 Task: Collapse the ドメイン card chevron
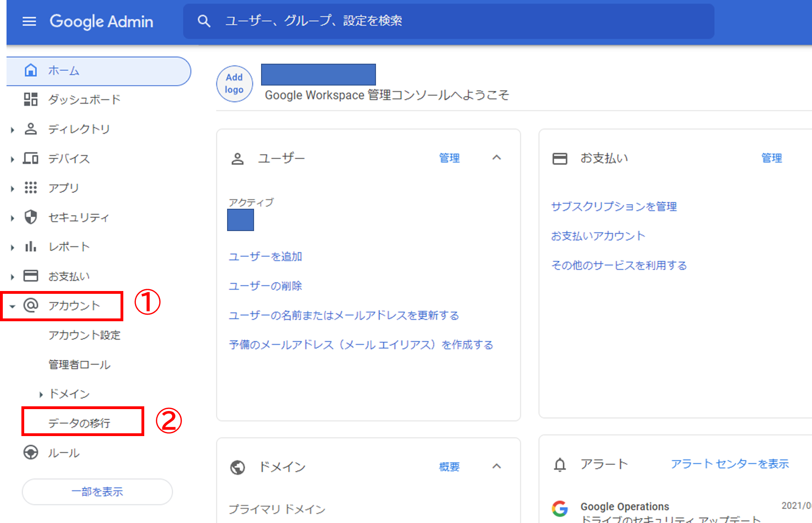497,466
